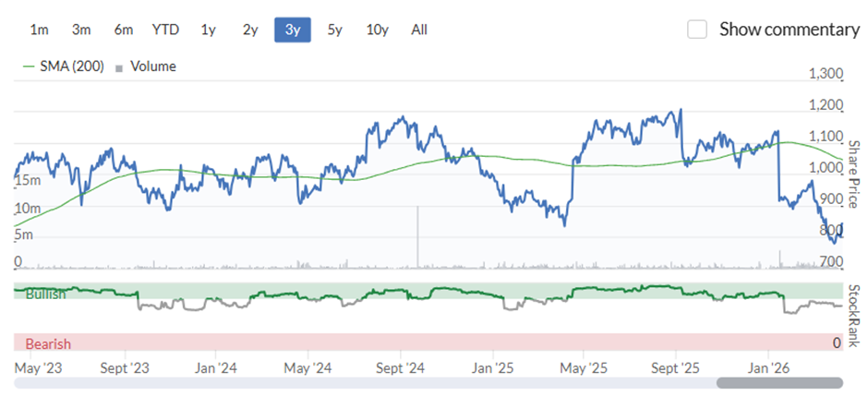Click the 1,300 price axis label
Viewport: 868px width, 396px height.
(x=826, y=74)
